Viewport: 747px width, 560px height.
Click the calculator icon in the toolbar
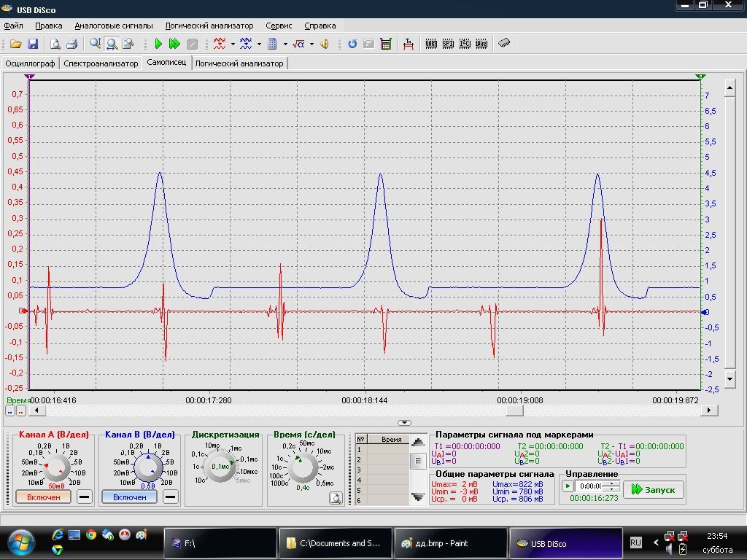pyautogui.click(x=272, y=44)
